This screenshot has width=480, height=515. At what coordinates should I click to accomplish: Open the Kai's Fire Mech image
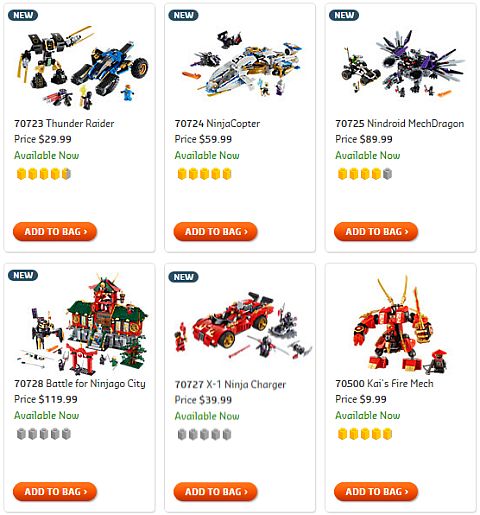[x=400, y=324]
